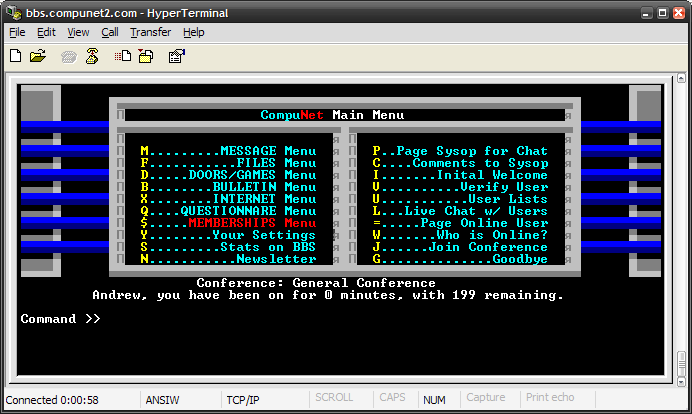Screen dimensions: 692x414
Task: Click the Open file toolbar icon
Action: coord(38,56)
